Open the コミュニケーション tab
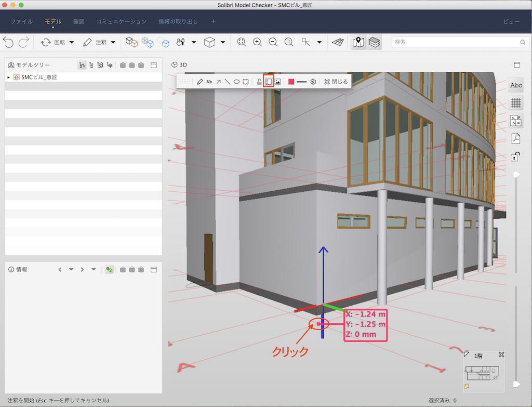This screenshot has height=407, width=532. click(122, 21)
